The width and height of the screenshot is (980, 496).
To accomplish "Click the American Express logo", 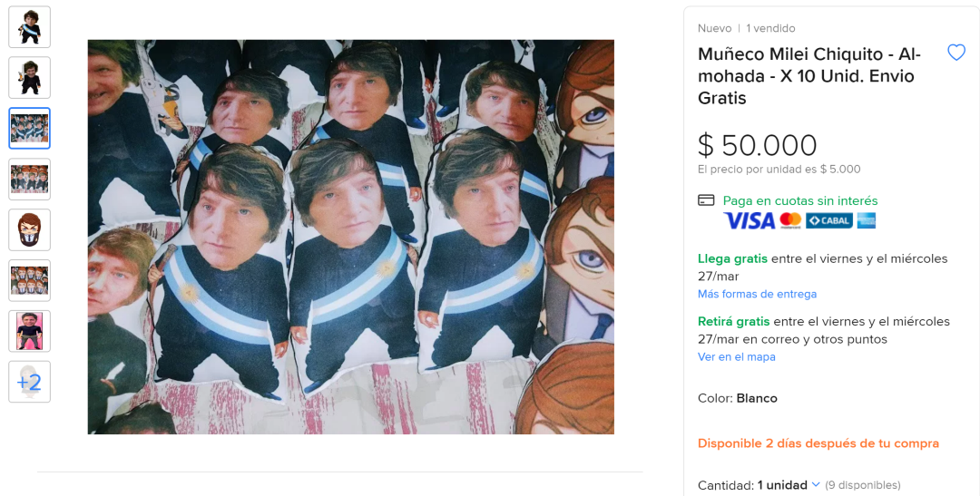I will point(867,220).
